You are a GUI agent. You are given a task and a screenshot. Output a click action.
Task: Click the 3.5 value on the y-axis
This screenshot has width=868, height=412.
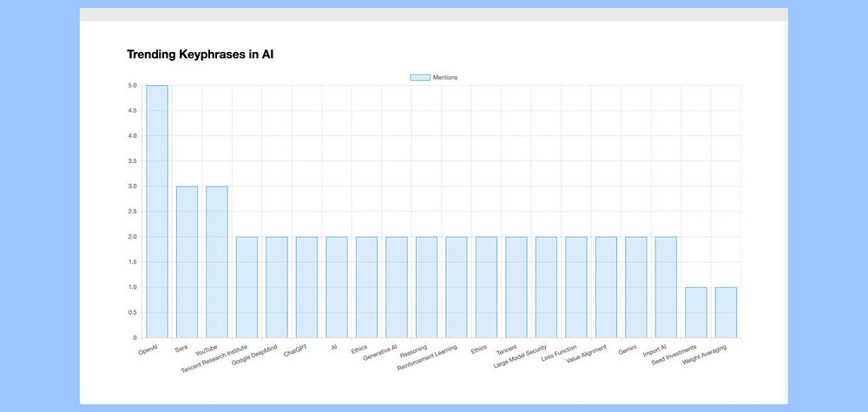(x=132, y=161)
